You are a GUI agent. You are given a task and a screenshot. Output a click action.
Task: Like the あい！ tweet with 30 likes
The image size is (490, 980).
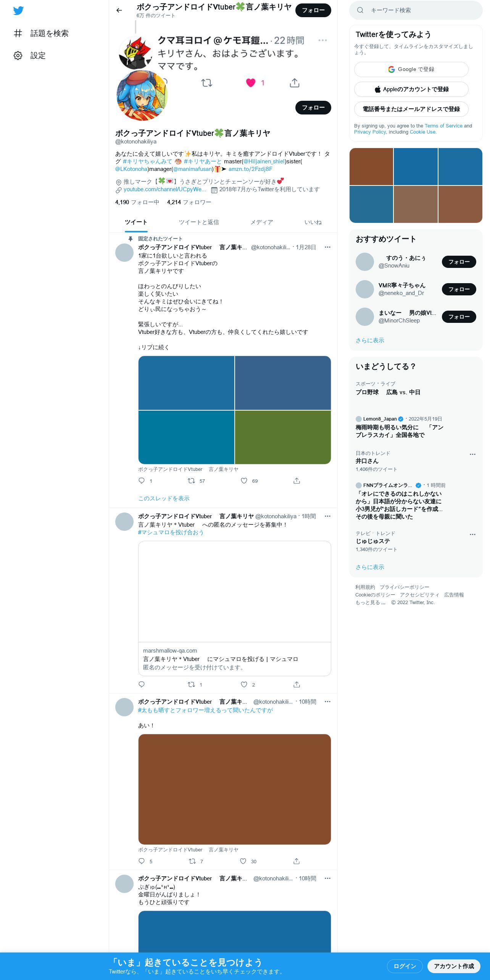pyautogui.click(x=243, y=861)
